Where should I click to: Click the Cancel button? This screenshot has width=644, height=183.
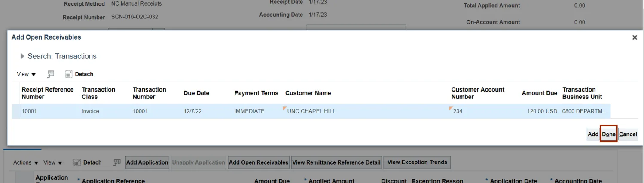pyautogui.click(x=628, y=134)
